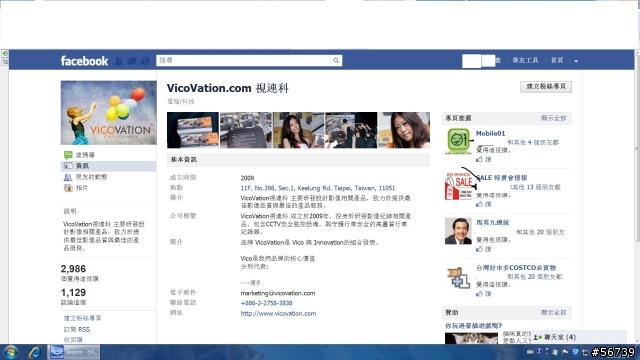640x360 pixels.
Task: Select the 相片 photos tab in sidebar
Action: 82,188
